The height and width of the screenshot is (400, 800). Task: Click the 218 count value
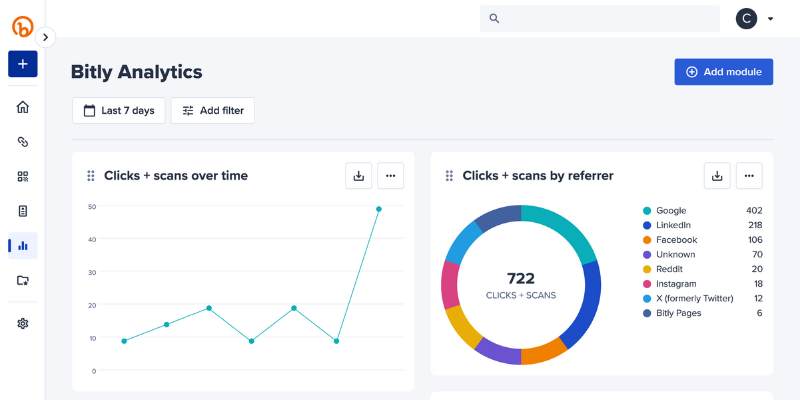755,226
